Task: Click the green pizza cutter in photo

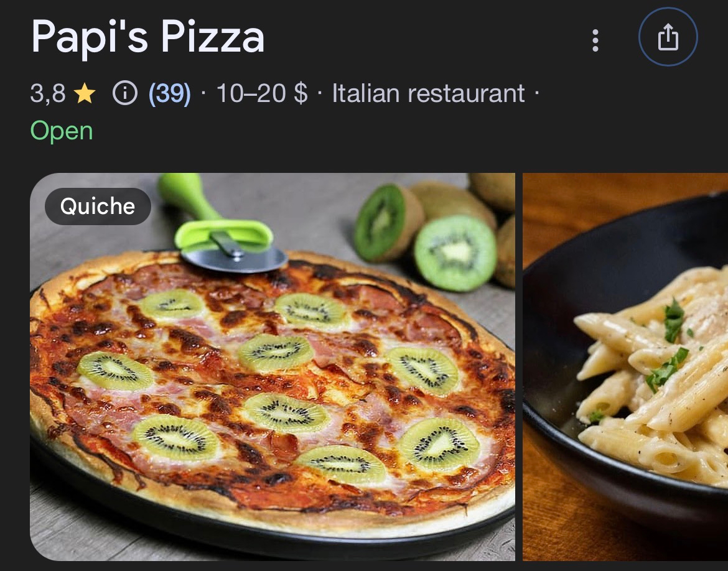Action: [220, 228]
